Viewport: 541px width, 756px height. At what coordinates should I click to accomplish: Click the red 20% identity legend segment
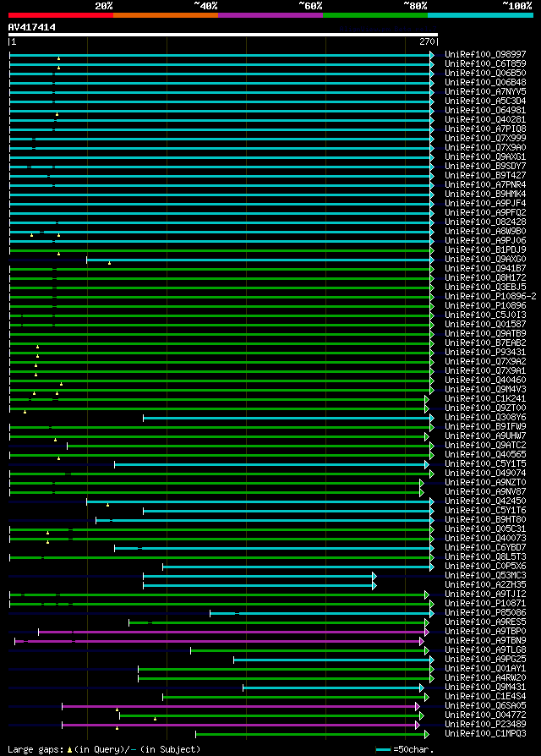61,15
